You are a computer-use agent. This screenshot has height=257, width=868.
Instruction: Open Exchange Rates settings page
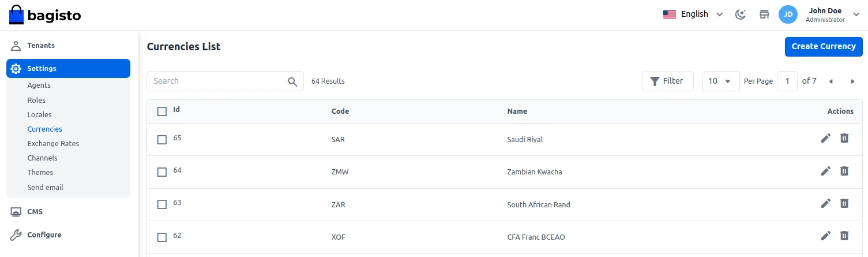53,143
